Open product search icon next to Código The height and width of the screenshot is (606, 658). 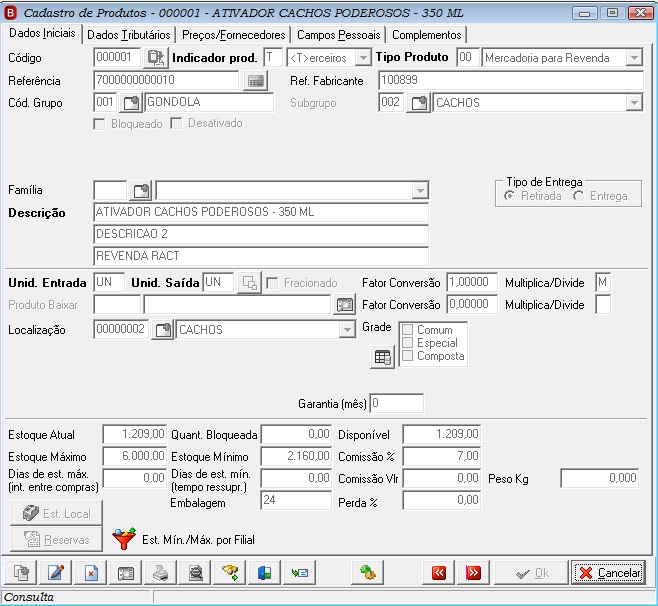click(x=156, y=57)
